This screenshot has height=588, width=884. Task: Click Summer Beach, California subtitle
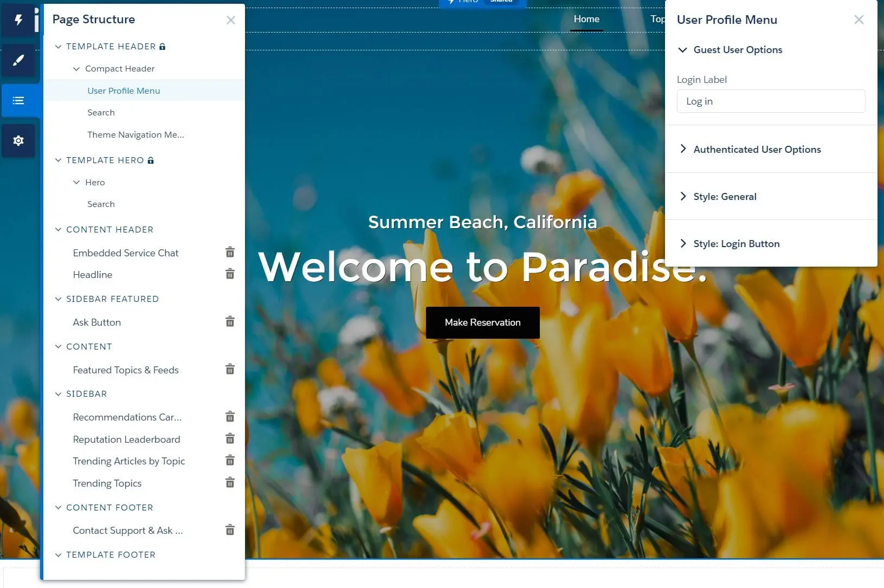tap(483, 222)
